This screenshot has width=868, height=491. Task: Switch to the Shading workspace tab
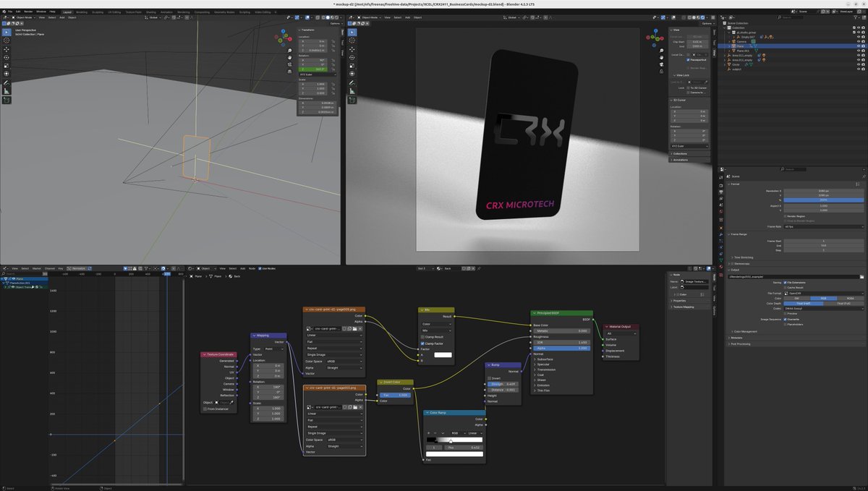(x=150, y=12)
